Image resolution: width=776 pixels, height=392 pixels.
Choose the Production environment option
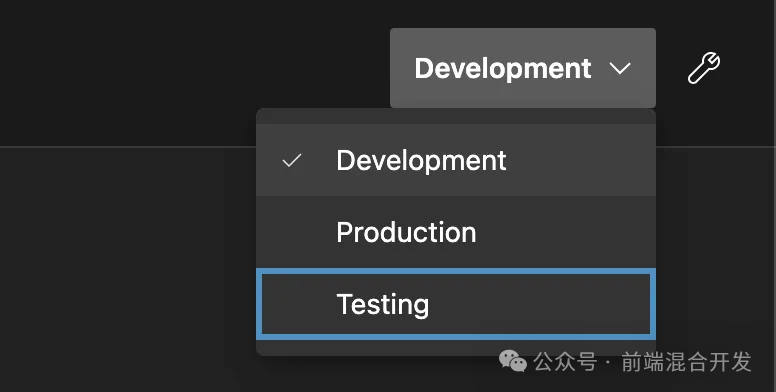[x=456, y=232]
